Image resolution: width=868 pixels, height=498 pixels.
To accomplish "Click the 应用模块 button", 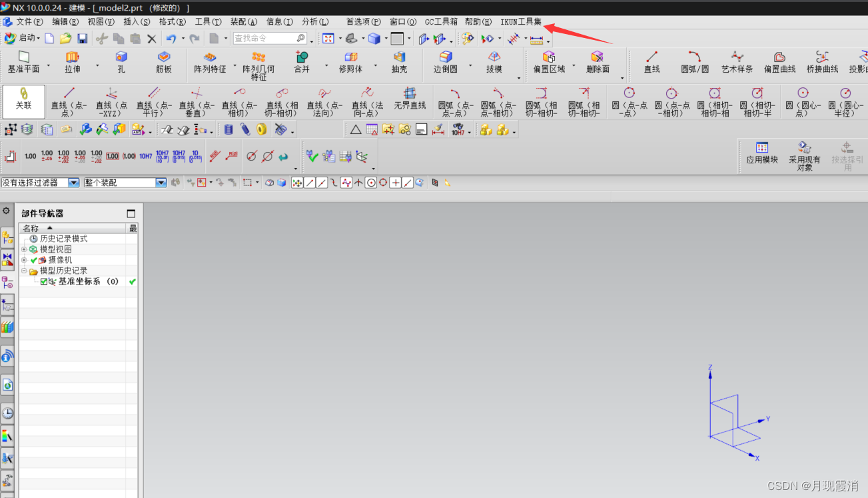I will (x=761, y=153).
